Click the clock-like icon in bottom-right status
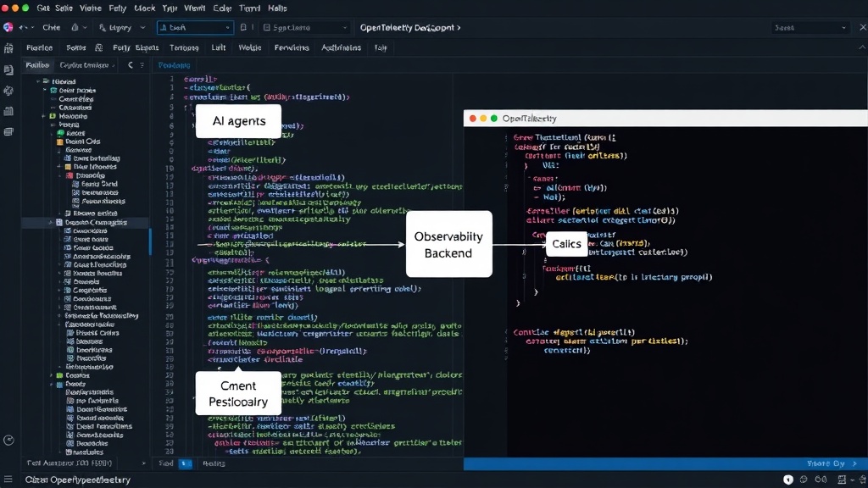The image size is (868, 488). coord(804,480)
